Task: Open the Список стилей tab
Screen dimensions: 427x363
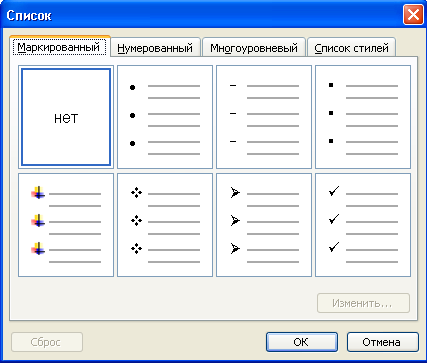Action: (x=351, y=48)
